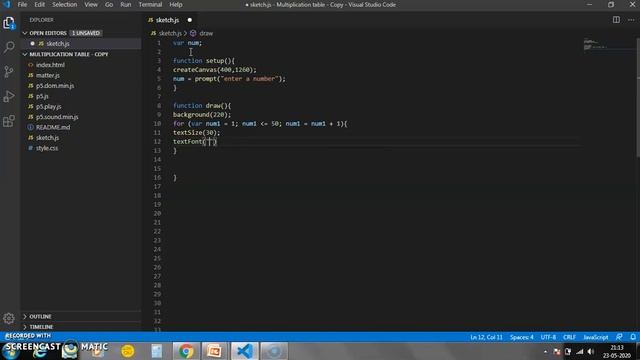Click the feedback icon in status bar

[x=619, y=337]
